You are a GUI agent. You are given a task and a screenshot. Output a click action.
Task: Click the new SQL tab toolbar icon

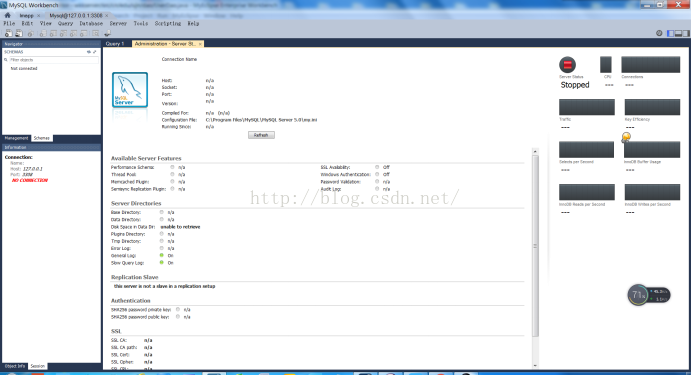[8, 33]
